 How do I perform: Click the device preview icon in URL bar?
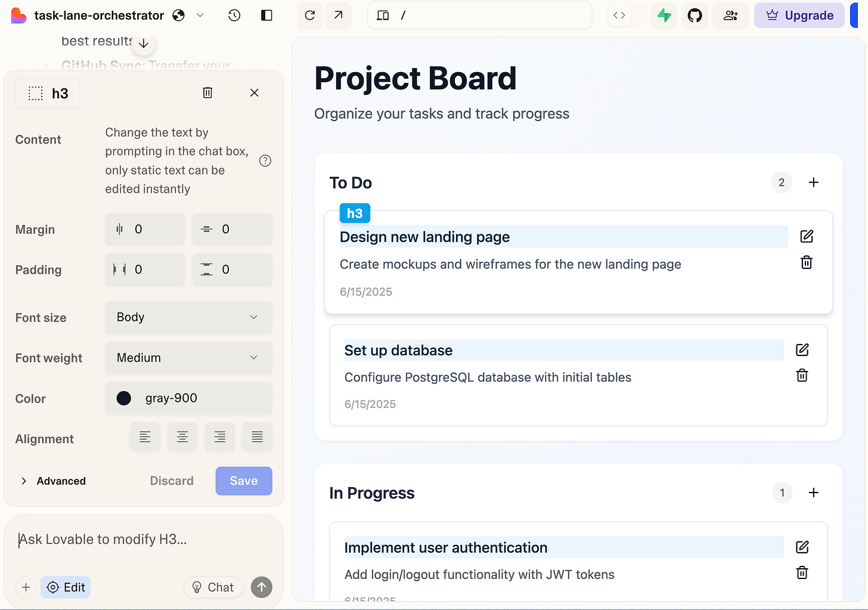click(383, 16)
